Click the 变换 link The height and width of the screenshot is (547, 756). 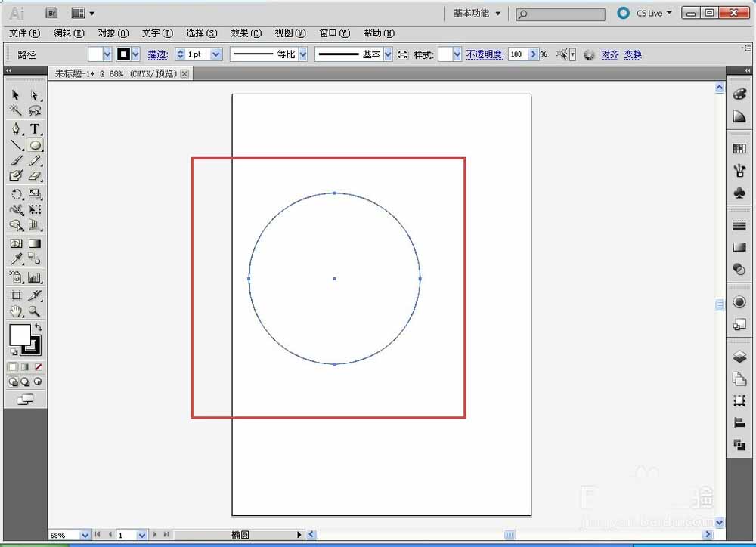pos(633,54)
